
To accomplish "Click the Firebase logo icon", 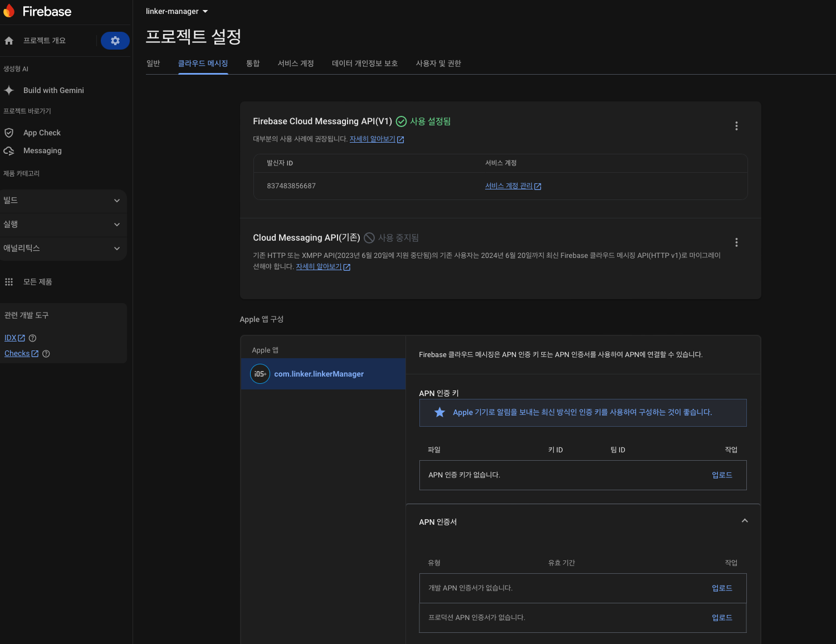I will click(x=9, y=11).
